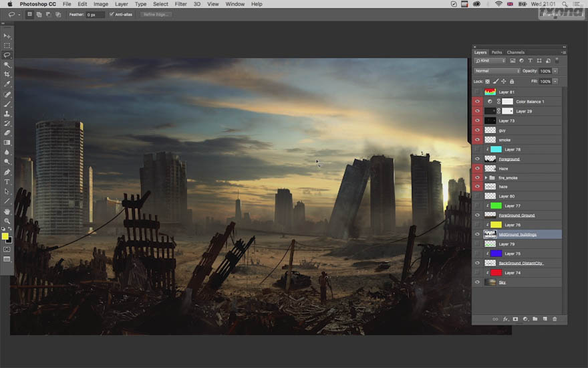Image resolution: width=588 pixels, height=368 pixels.
Task: Select the Pen tool
Action: [7, 172]
